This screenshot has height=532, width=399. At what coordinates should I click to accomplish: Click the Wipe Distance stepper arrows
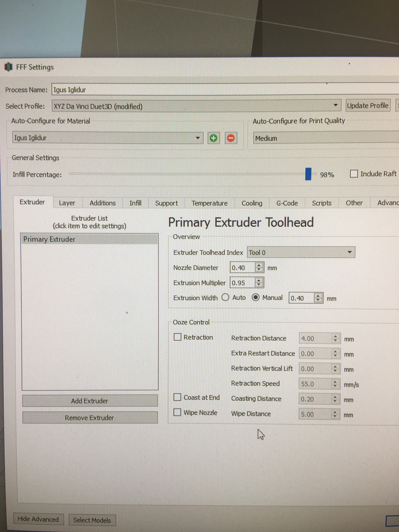click(335, 414)
